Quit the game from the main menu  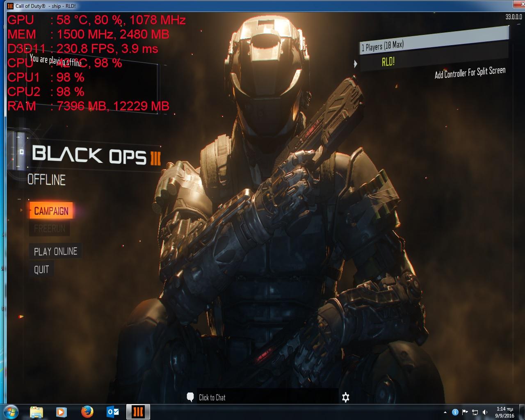41,269
